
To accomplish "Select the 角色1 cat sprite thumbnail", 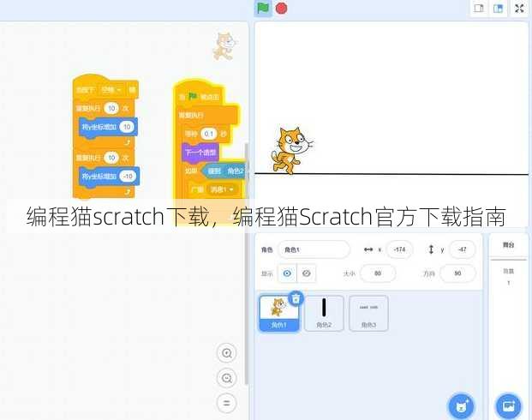I will 279,313.
